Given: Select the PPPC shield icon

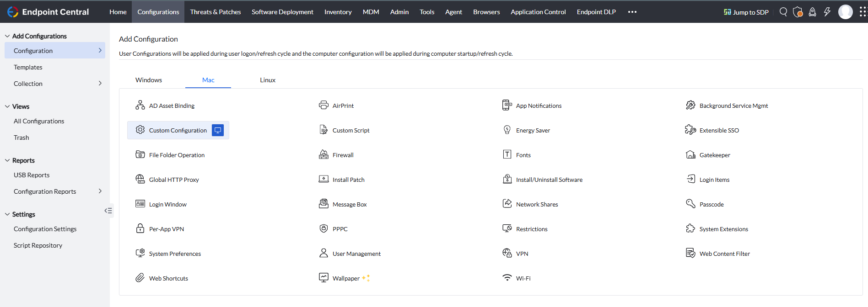Looking at the screenshot, I should (x=323, y=228).
